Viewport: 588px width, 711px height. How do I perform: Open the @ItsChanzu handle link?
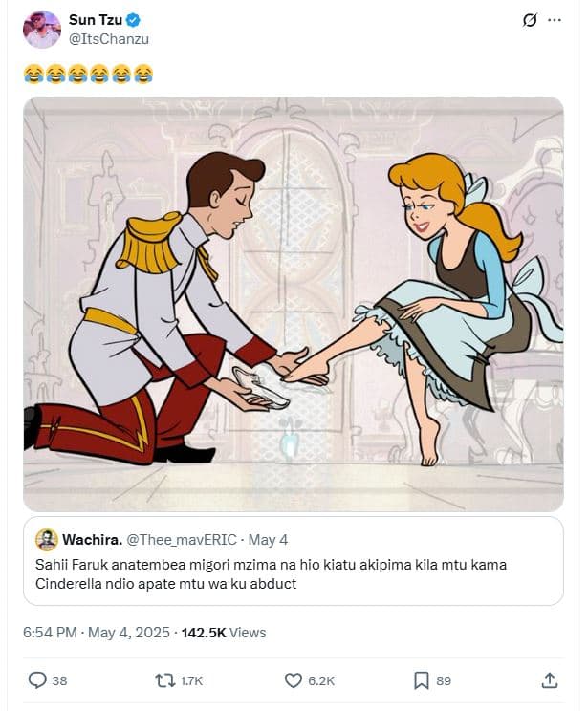pos(109,39)
